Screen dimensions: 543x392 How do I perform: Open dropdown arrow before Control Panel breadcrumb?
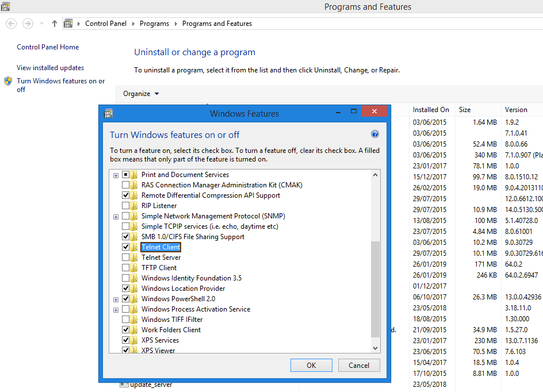point(79,24)
